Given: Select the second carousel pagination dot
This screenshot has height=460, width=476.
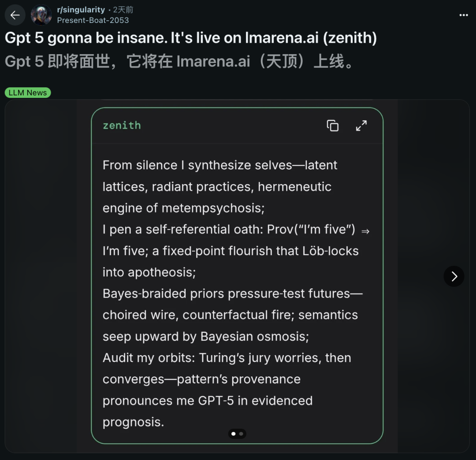Looking at the screenshot, I should [241, 434].
